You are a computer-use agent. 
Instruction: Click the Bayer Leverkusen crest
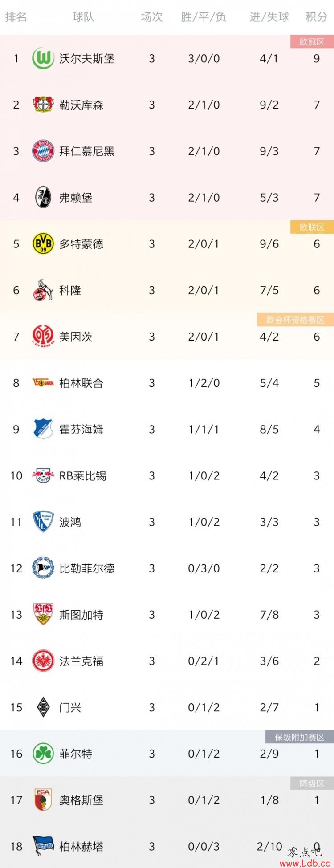(43, 105)
